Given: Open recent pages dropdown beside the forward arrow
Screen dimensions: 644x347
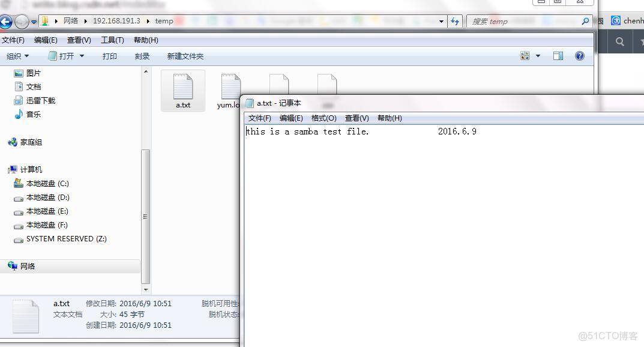Looking at the screenshot, I should tap(34, 22).
